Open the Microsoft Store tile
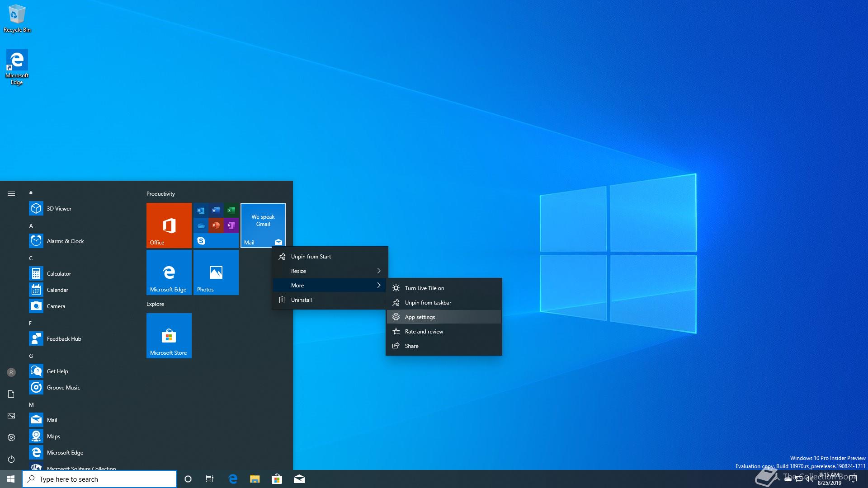 169,336
